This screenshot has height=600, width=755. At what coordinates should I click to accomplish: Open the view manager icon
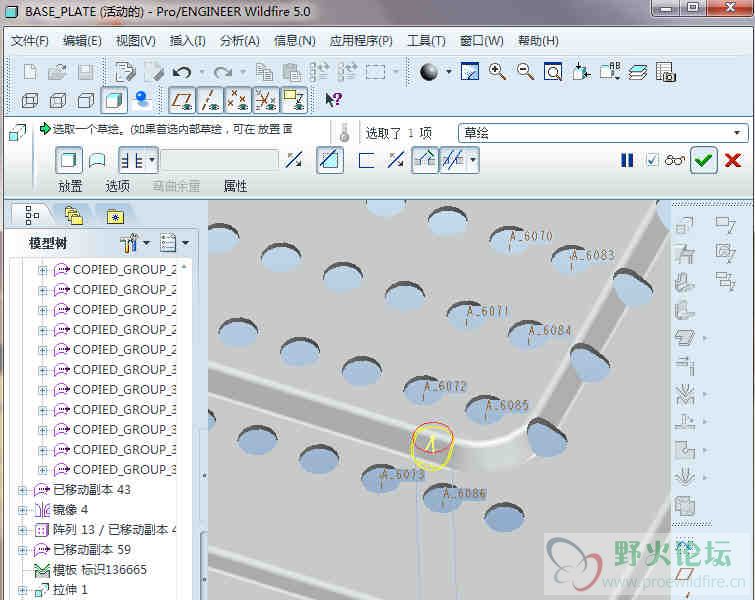pyautogui.click(x=666, y=72)
